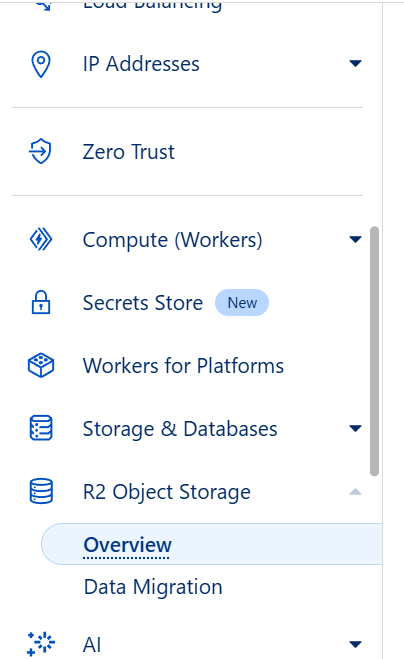
Task: Click the Workers for Platforms cube icon
Action: [41, 365]
